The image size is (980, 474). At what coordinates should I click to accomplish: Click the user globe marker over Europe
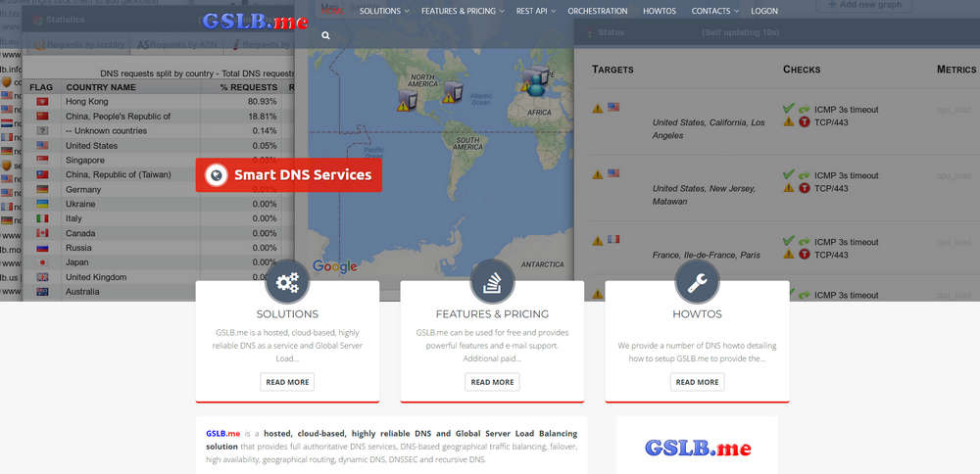coord(536,85)
